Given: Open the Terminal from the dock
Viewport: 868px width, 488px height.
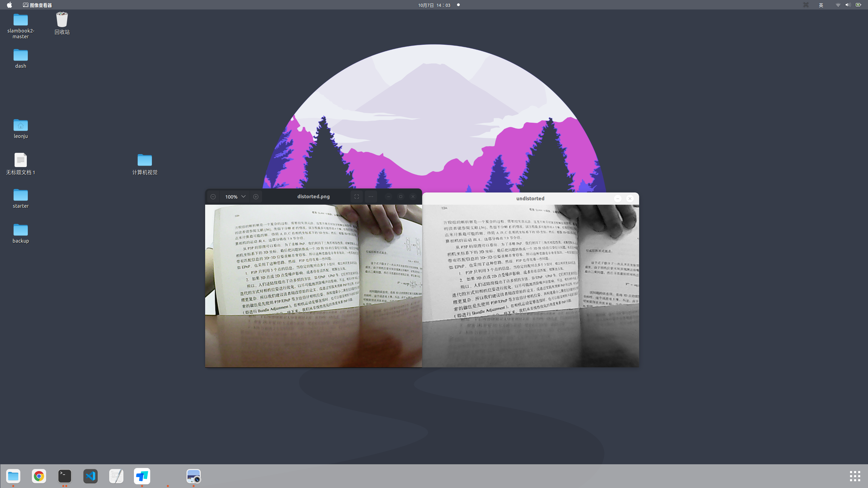Looking at the screenshot, I should click(65, 476).
